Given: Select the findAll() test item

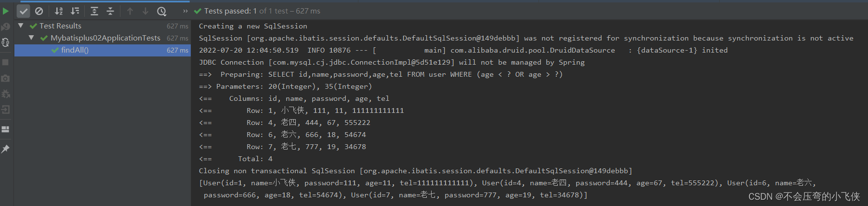Looking at the screenshot, I should click(75, 50).
